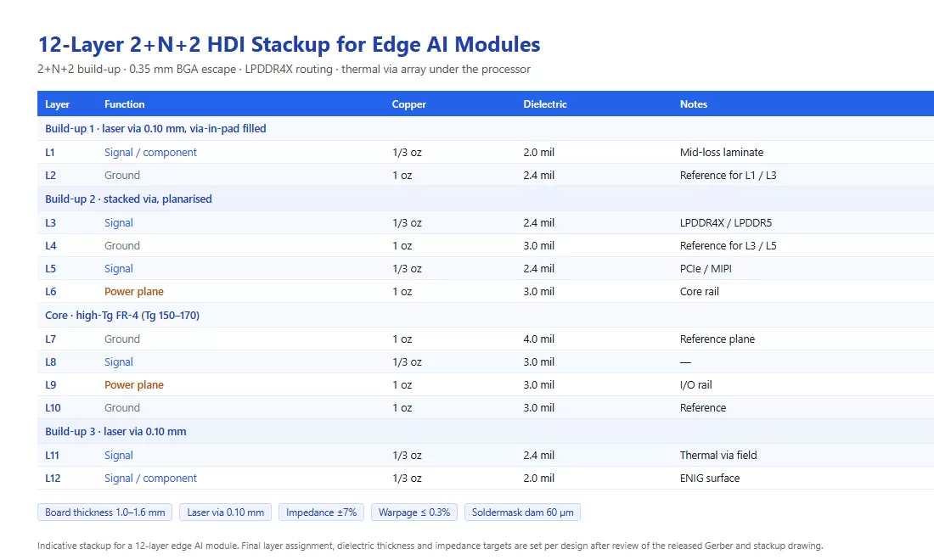Image resolution: width=934 pixels, height=560 pixels.
Task: Select the "Build-up 3 · laser via 0.10 mm" group row
Action: (486, 432)
